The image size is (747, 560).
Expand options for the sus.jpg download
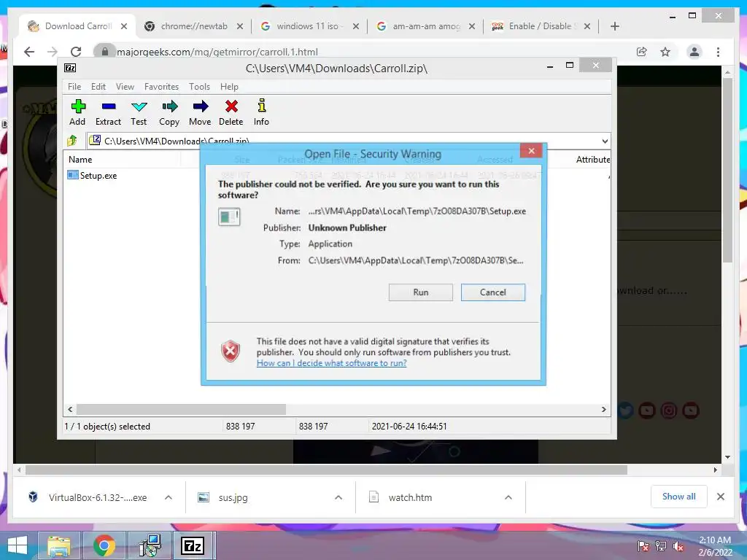pos(338,497)
